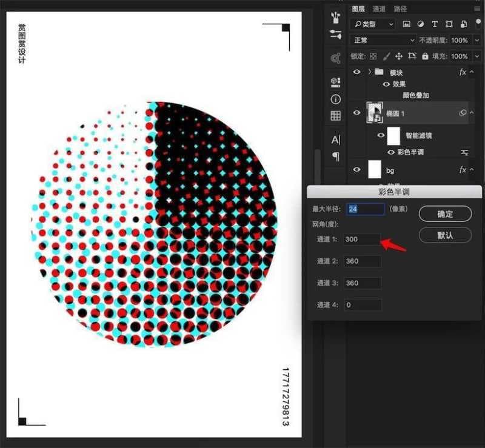Open the 类型 filter type dropdown
485x448 pixels.
pyautogui.click(x=373, y=24)
